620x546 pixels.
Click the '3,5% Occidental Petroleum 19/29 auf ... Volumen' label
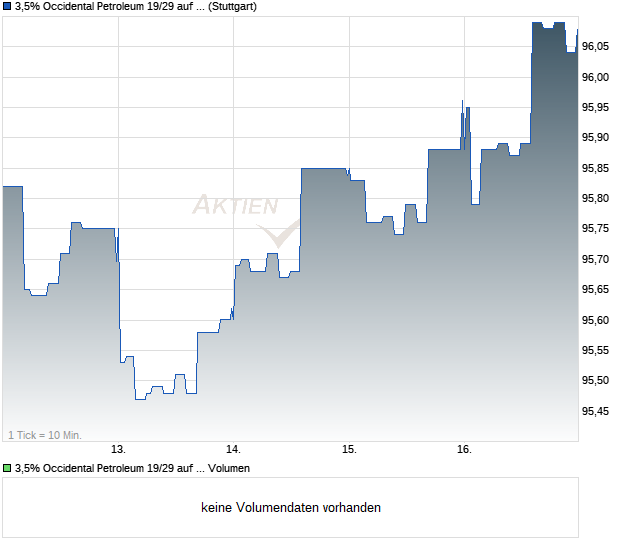(132, 469)
